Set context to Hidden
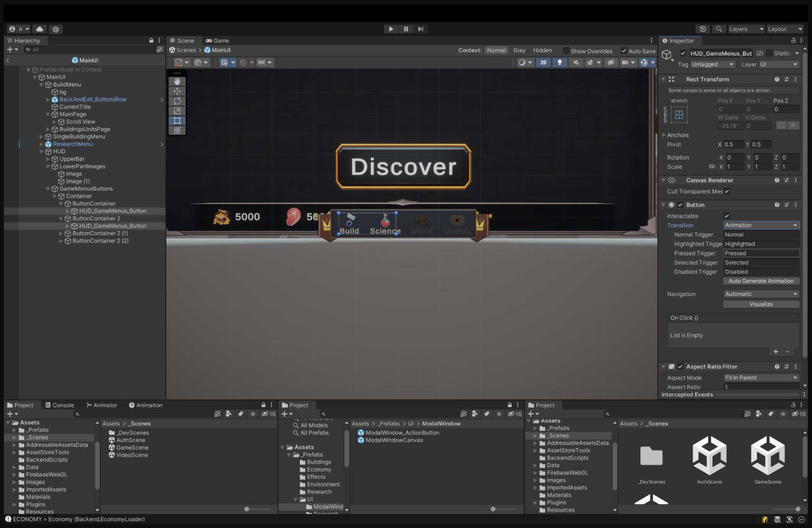This screenshot has width=812, height=528. coord(542,50)
